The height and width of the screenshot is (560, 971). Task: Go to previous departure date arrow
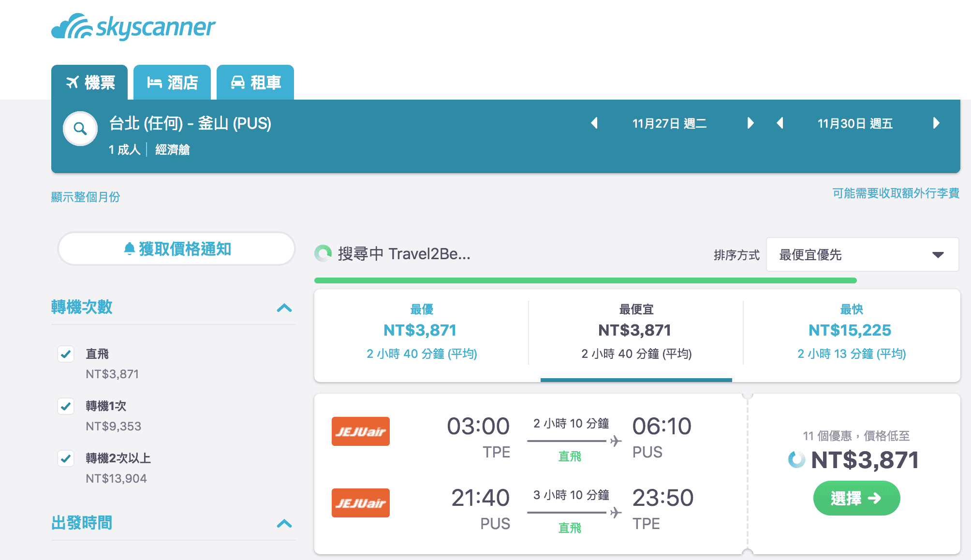[594, 123]
